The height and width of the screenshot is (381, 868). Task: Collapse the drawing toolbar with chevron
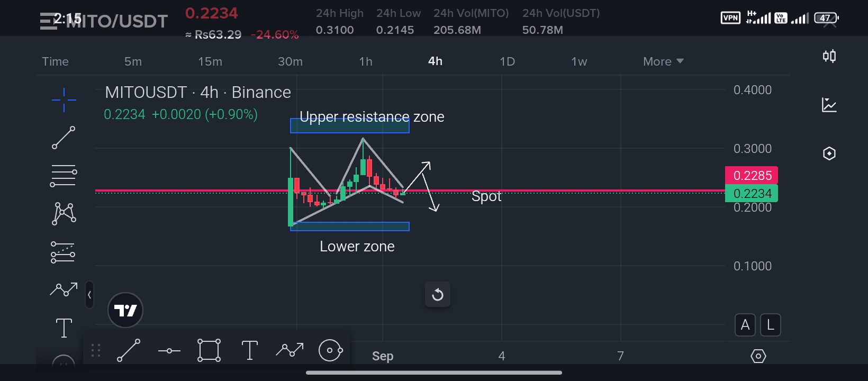pos(89,295)
